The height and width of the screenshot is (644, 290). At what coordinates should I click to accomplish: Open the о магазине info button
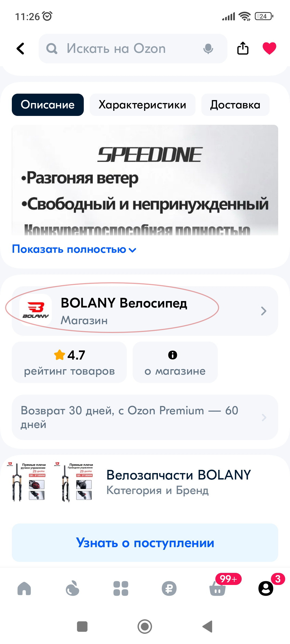[x=175, y=362]
